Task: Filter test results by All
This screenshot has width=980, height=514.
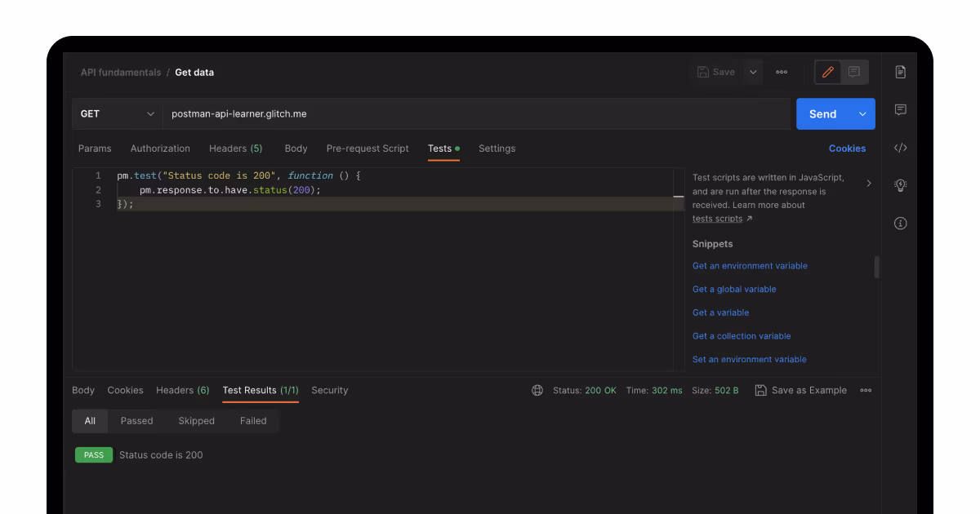Action: point(90,421)
